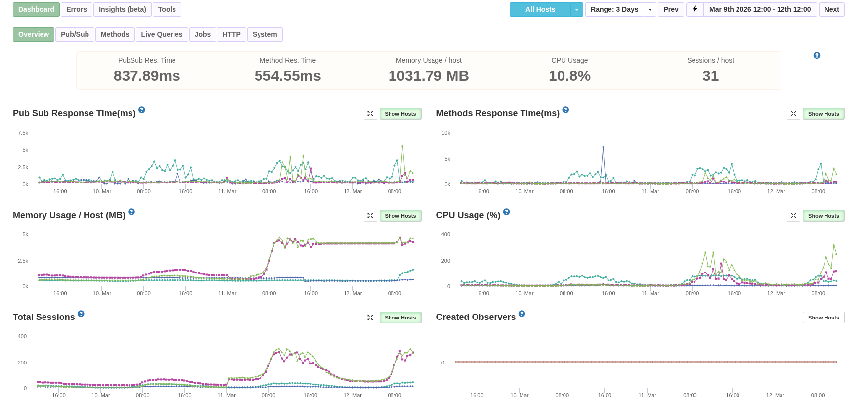
Task: Click the Next time range button
Action: 831,9
